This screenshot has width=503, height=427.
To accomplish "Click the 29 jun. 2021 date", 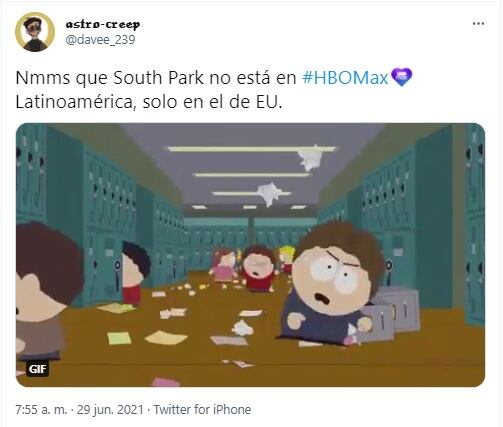I will point(110,410).
